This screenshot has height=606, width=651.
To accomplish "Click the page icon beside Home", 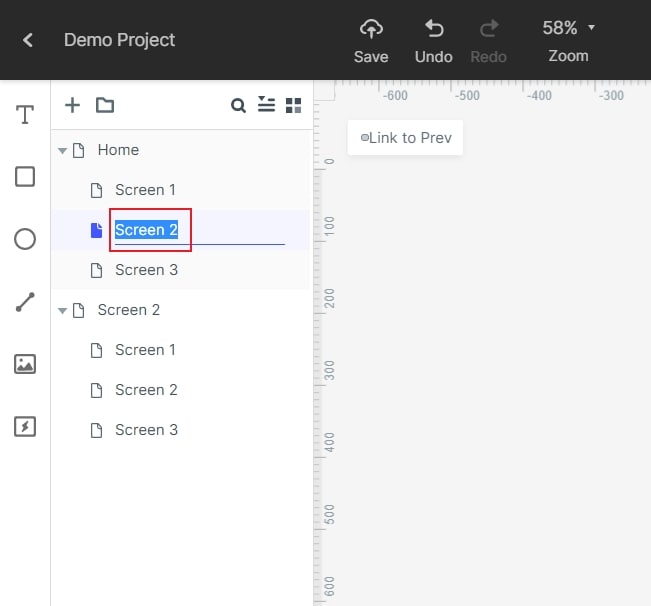I will tap(78, 150).
